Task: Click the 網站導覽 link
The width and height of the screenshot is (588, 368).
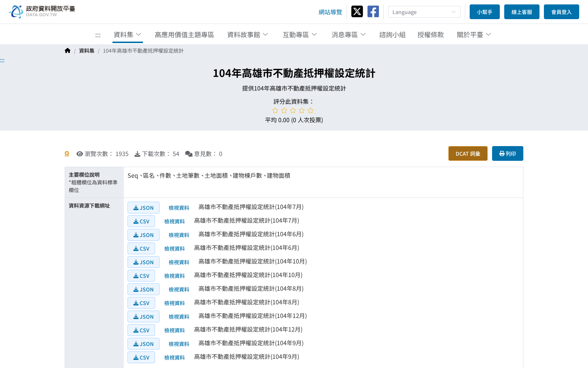Action: pyautogui.click(x=330, y=12)
